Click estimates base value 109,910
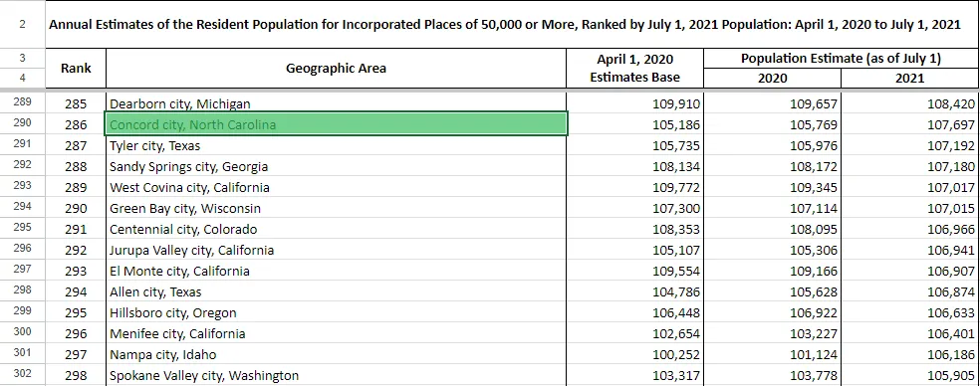The image size is (980, 386). [635, 103]
